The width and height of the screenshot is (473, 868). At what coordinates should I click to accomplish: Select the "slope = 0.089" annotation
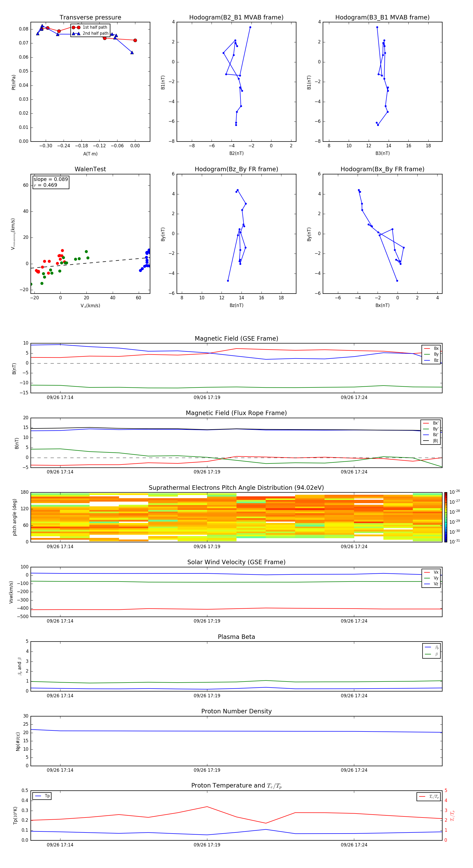tap(51, 179)
